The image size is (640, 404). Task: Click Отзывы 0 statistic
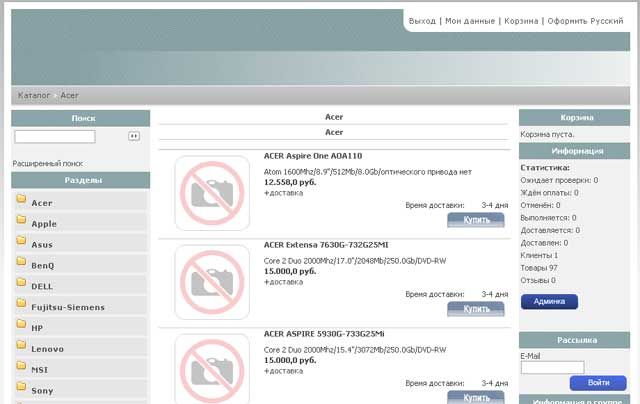pos(538,280)
